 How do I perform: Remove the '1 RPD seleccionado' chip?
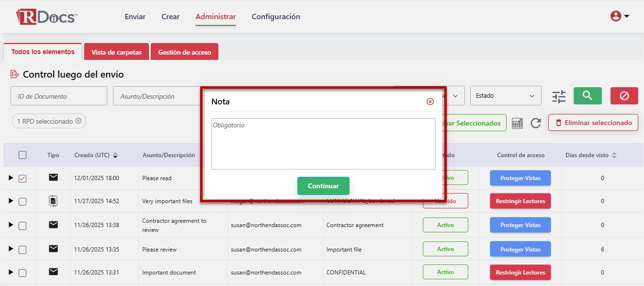[x=79, y=121]
